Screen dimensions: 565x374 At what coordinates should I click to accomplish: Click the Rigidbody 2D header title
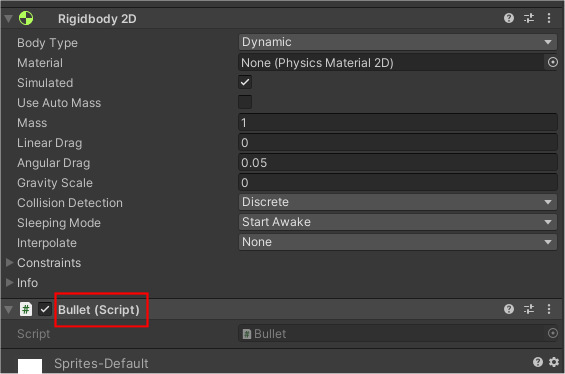pos(97,19)
